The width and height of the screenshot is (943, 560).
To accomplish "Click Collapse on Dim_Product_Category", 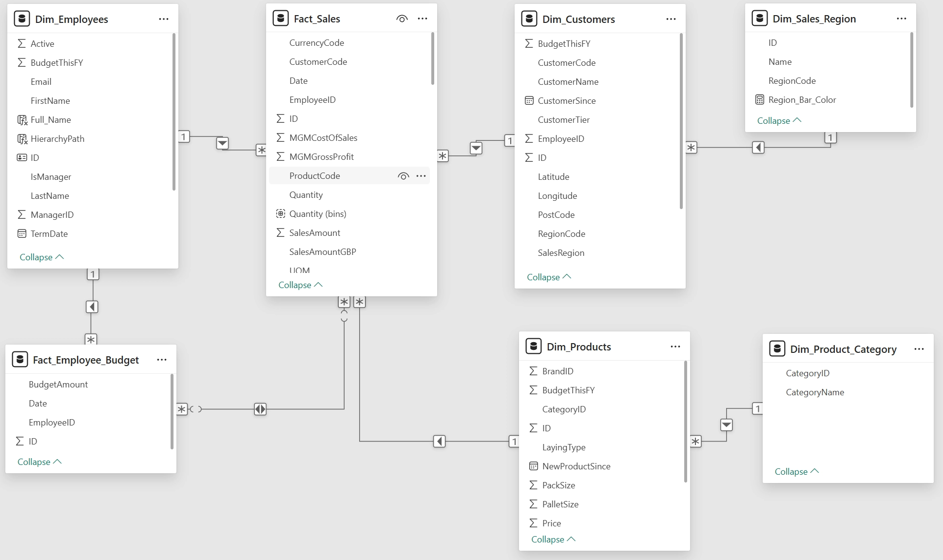I will pyautogui.click(x=796, y=471).
